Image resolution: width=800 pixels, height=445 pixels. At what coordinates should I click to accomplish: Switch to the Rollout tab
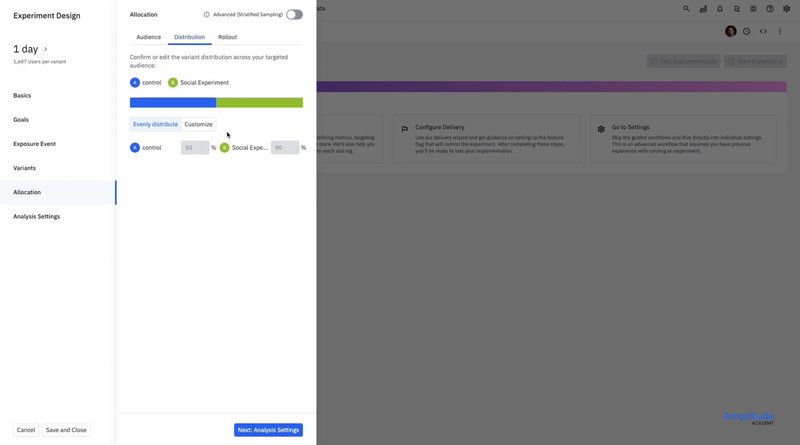227,37
